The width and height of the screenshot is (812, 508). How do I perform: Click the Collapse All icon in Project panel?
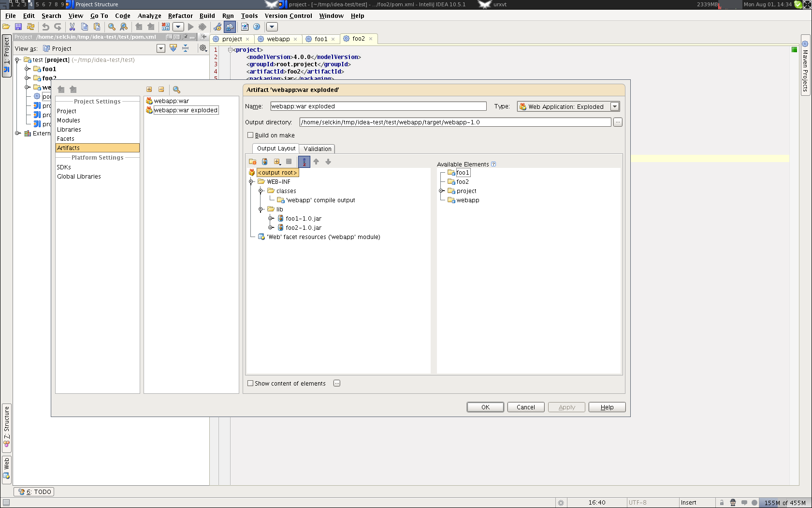pos(185,48)
